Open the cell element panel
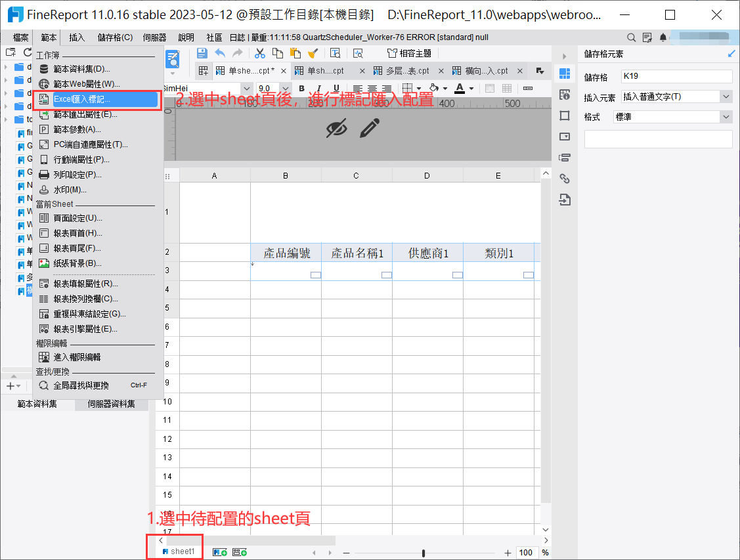Screen dimensions: 740x560 [564, 73]
